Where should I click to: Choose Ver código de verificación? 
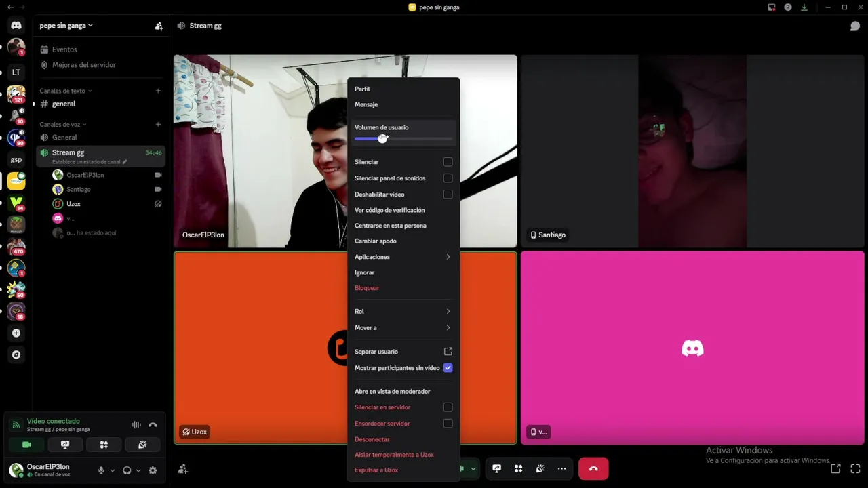[x=403, y=211]
